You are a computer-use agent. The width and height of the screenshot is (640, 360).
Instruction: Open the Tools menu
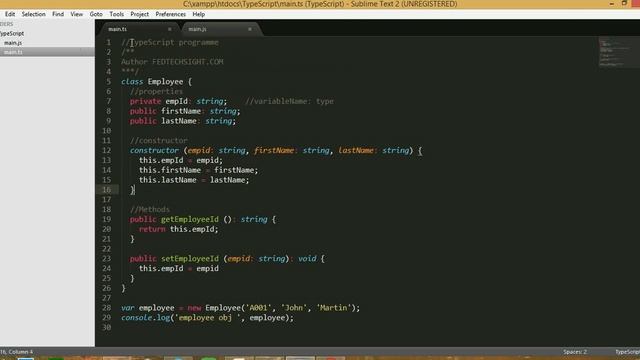click(x=116, y=14)
